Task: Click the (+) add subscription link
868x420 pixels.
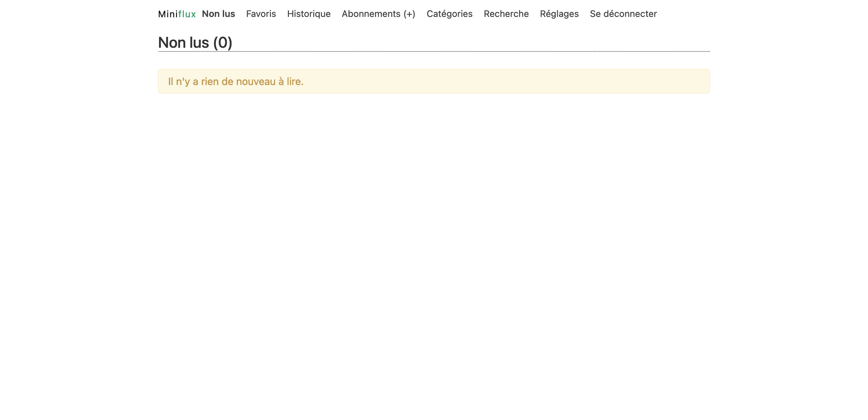Action: pyautogui.click(x=409, y=14)
